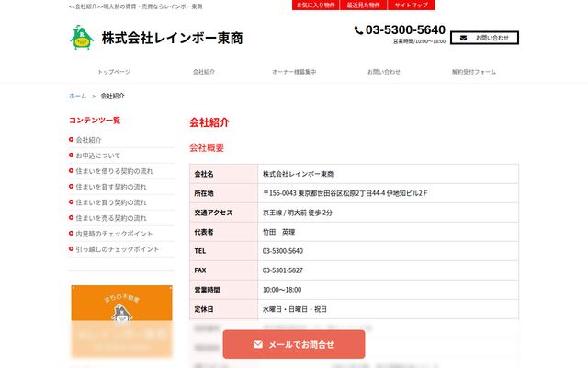588x368 pixels.
Task: Open 解約受付フォーム in navigation menu
Action: click(474, 72)
